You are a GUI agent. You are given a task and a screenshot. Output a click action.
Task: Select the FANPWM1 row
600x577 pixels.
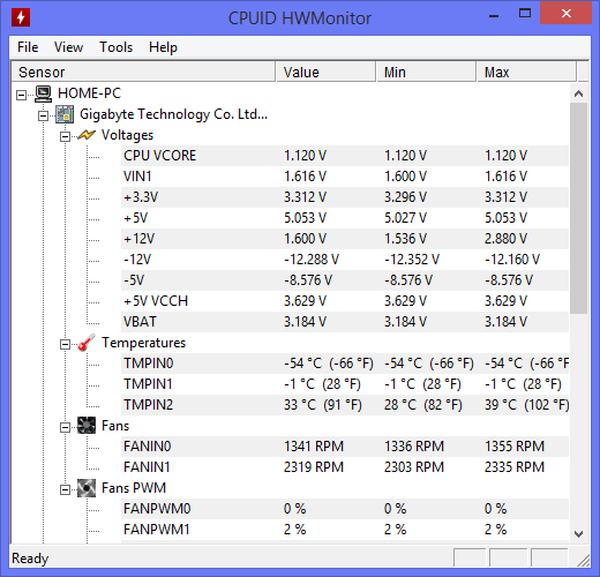[345, 530]
